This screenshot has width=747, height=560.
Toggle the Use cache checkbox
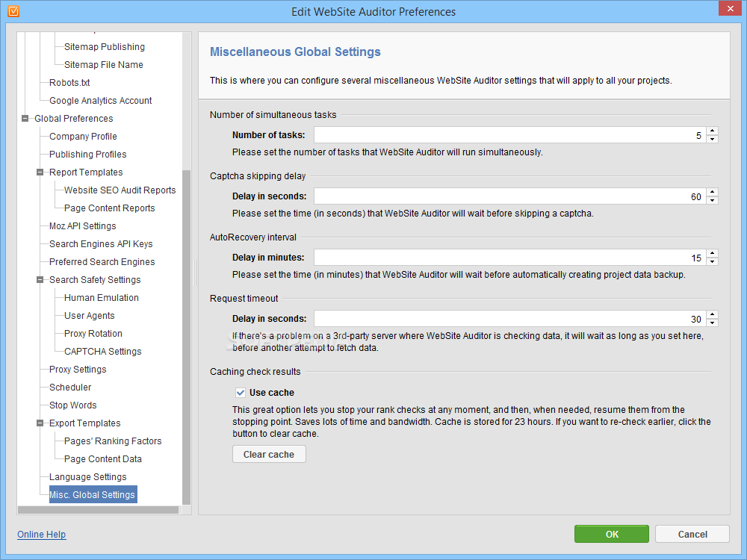point(241,393)
